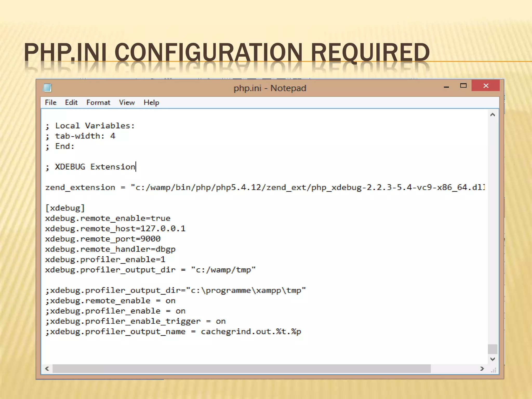532x399 pixels.
Task: Maximize the php.ini Notepad window
Action: tap(463, 86)
